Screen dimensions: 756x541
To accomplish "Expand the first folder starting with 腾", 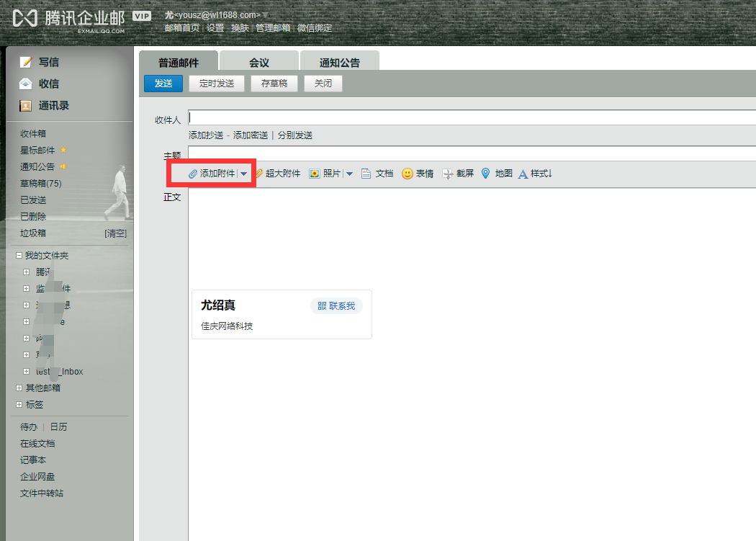I will 27,272.
